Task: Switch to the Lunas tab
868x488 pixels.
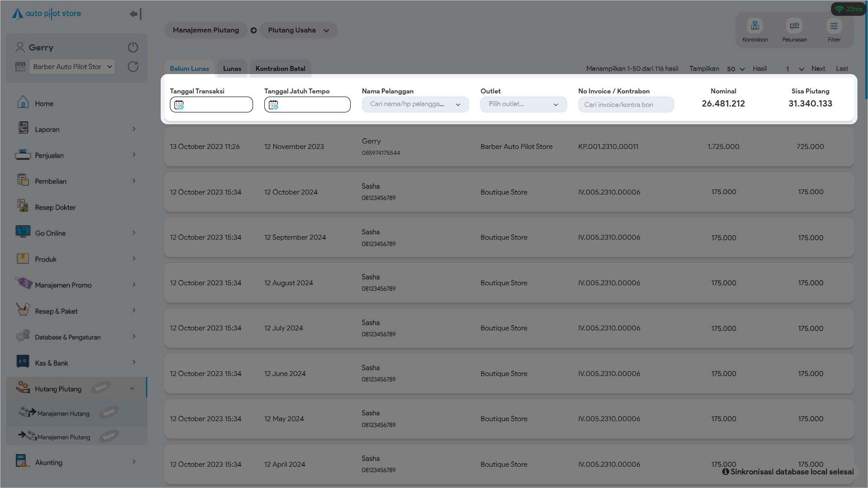Action: 232,69
